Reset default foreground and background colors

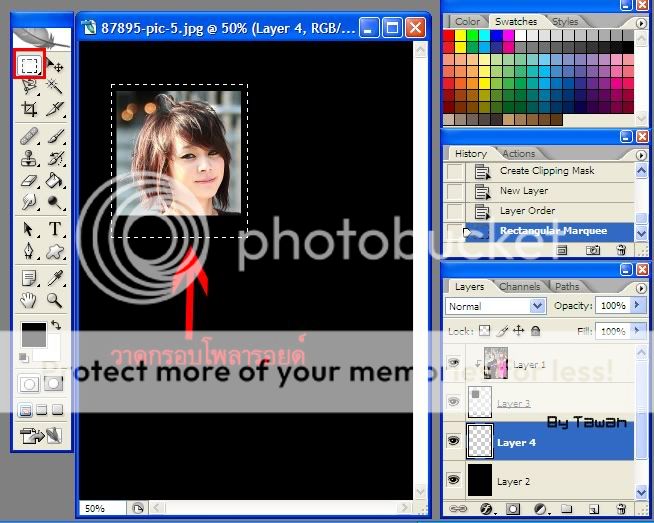pyautogui.click(x=24, y=357)
